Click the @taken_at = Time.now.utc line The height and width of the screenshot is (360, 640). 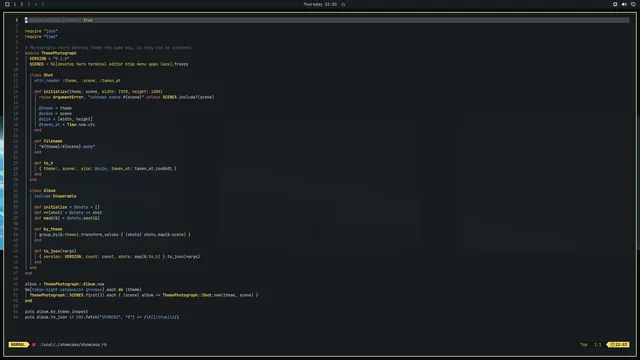coord(67,124)
